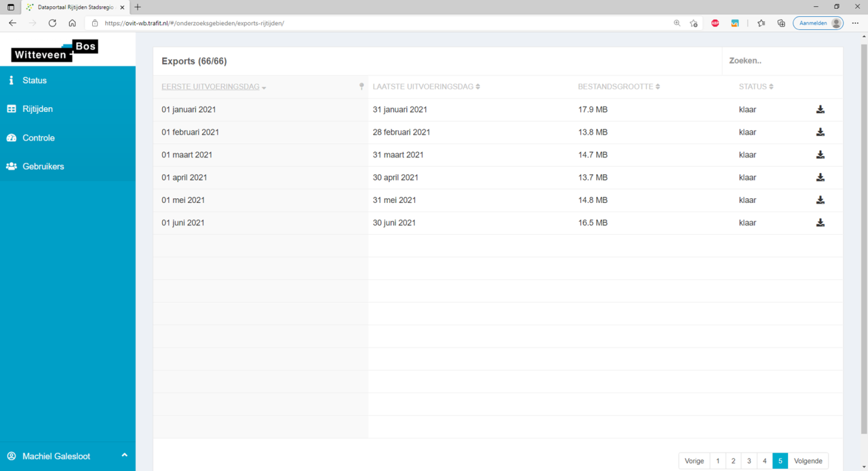
Task: Download the 01 maart 2021 export
Action: (820, 155)
